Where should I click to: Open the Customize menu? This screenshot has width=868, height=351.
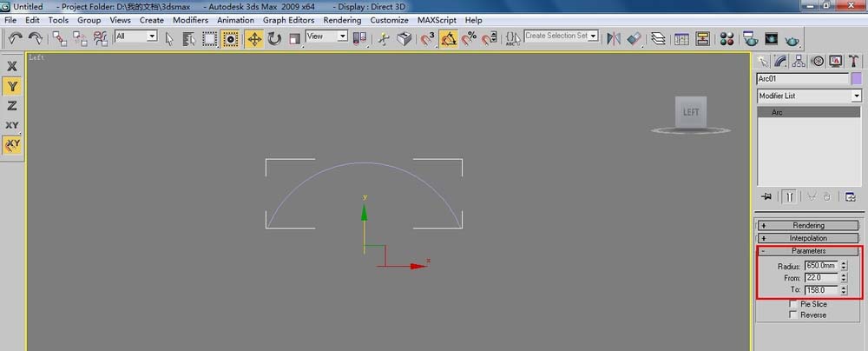[x=389, y=20]
